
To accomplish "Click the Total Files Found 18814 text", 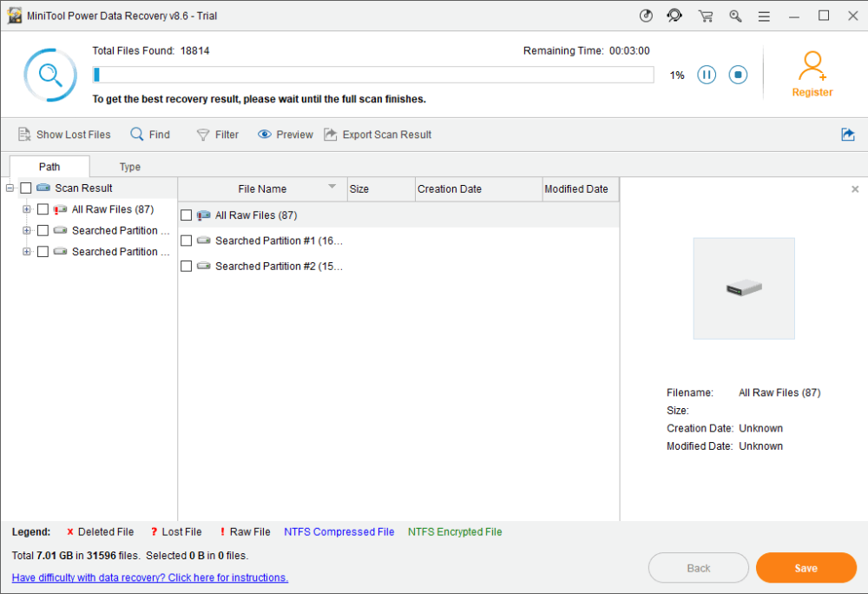I will (150, 51).
